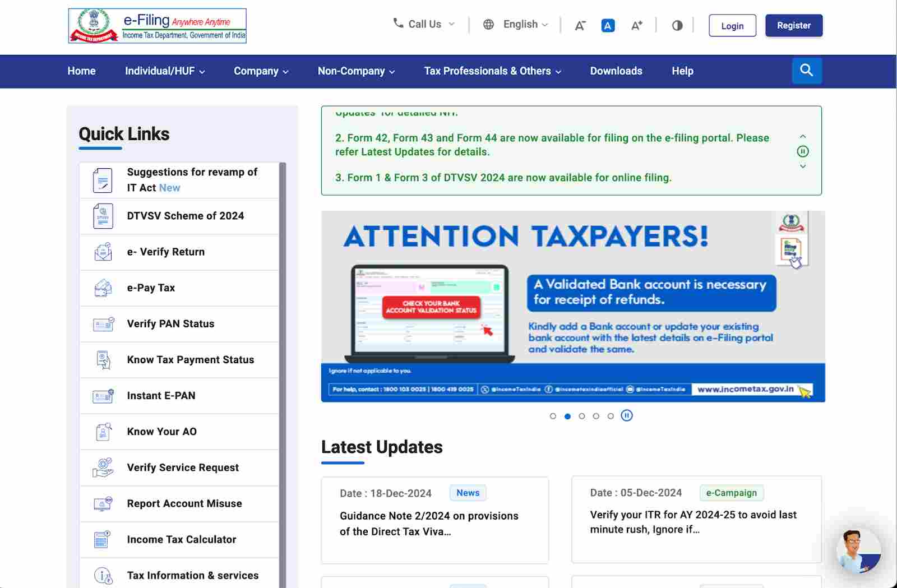Click the Quick Links vertical scrollbar
This screenshot has height=588, width=897.
pos(283,374)
